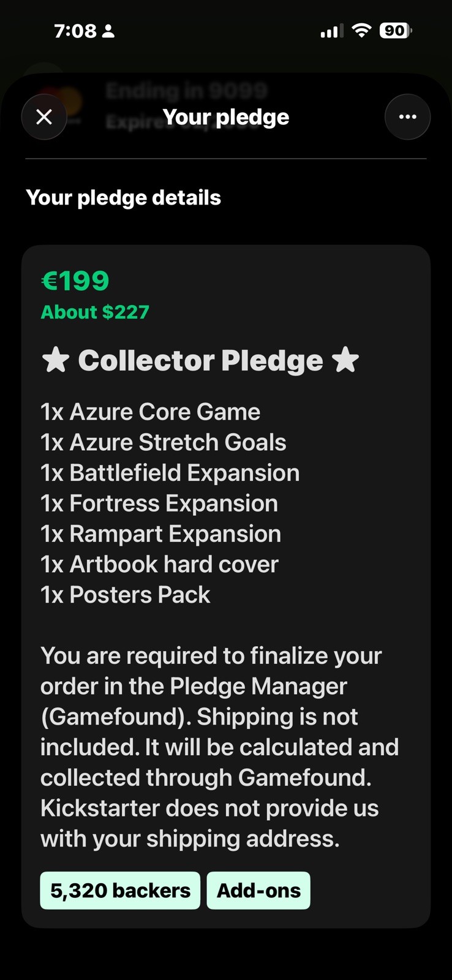The image size is (452, 980).
Task: Tap the cellular signal bars icon
Action: pyautogui.click(x=332, y=31)
